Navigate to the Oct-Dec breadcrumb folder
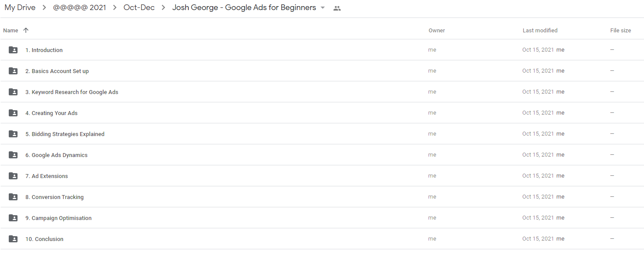644x255 pixels. coord(139,7)
